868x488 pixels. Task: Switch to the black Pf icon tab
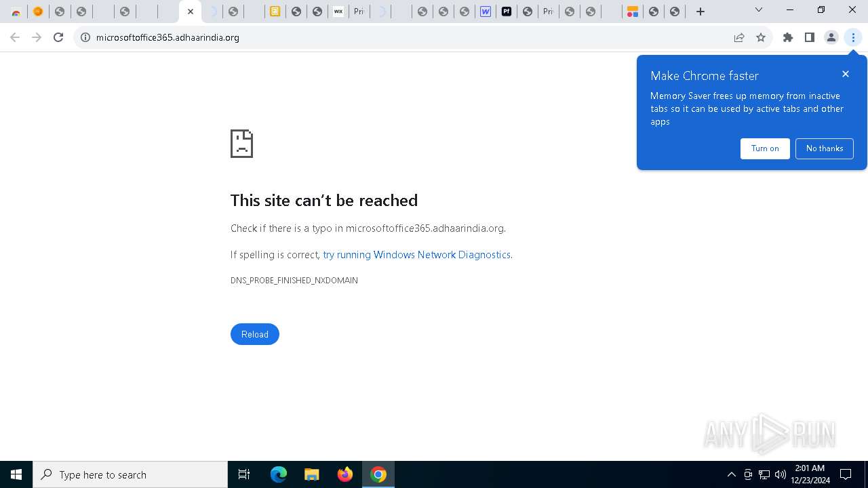point(507,12)
